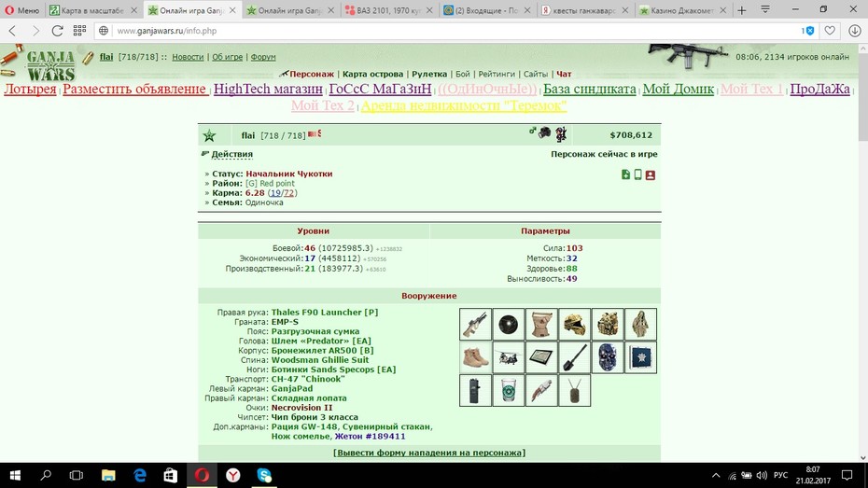868x488 pixels.
Task: Open the Об игре link
Action: pyautogui.click(x=227, y=57)
